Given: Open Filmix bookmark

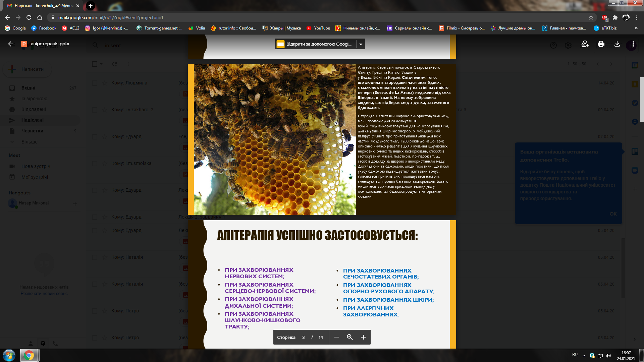Looking at the screenshot, I should click(x=462, y=28).
